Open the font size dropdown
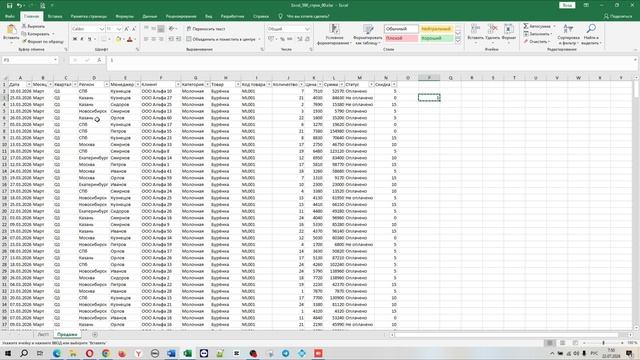The width and height of the screenshot is (640, 360). (119, 29)
